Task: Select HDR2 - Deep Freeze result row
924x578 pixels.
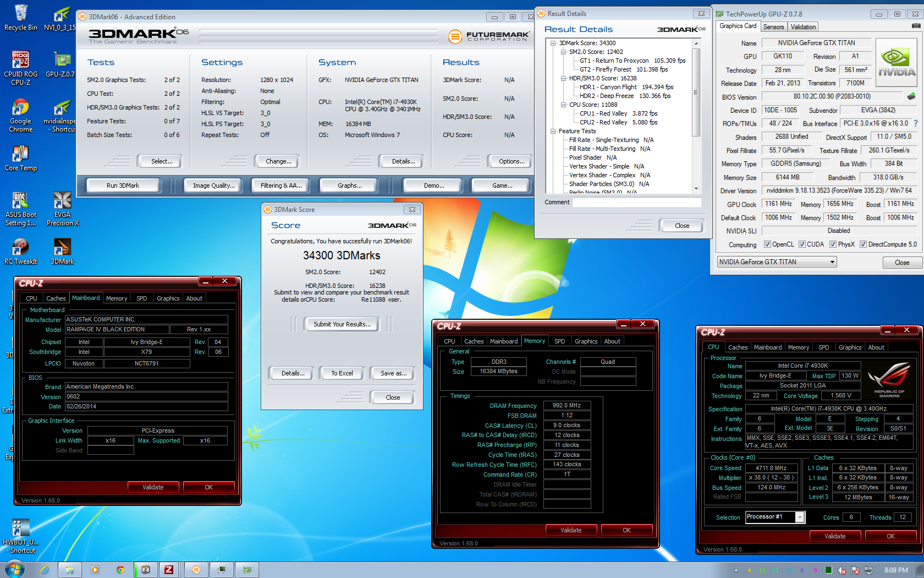Action: click(625, 96)
